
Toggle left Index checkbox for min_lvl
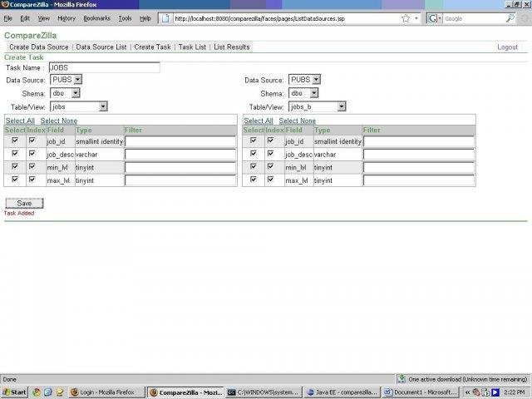click(x=32, y=166)
